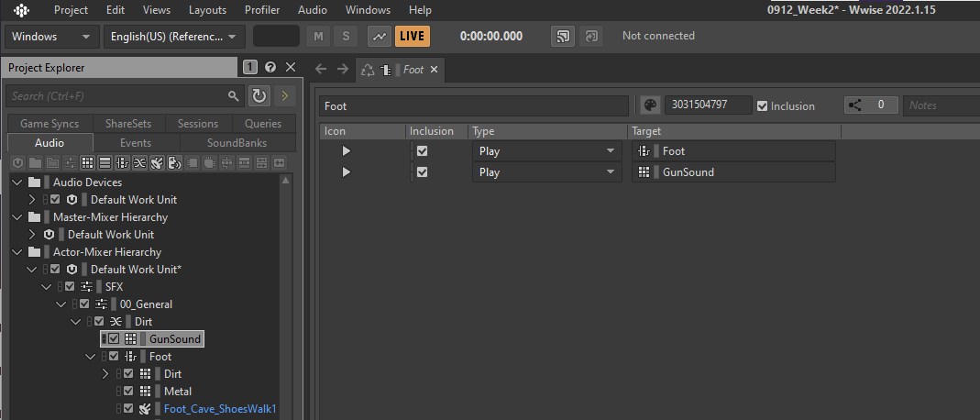980x420 pixels.
Task: Click the disabled disconnect remote icon
Action: (590, 37)
